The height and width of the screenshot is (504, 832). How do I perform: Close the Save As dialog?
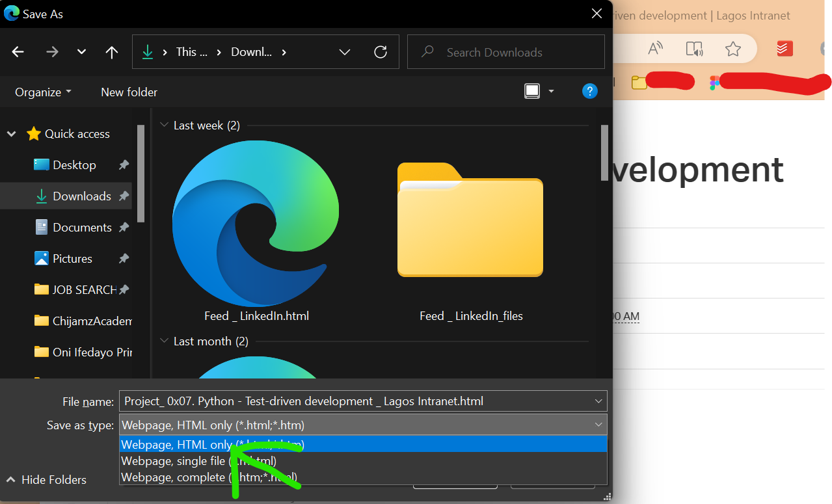[x=597, y=14]
